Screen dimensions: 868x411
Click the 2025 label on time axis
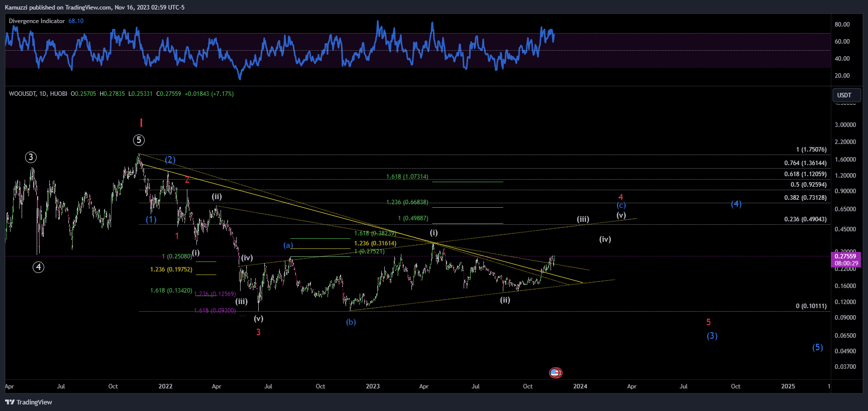coord(788,386)
